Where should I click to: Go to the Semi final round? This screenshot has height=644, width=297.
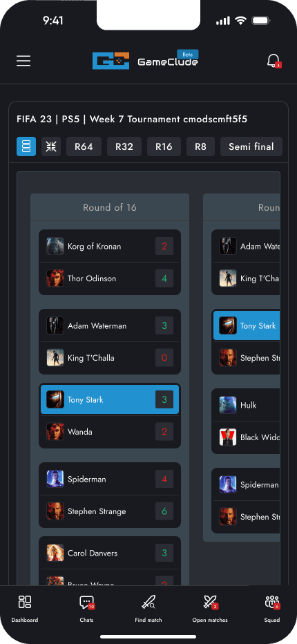click(x=251, y=146)
